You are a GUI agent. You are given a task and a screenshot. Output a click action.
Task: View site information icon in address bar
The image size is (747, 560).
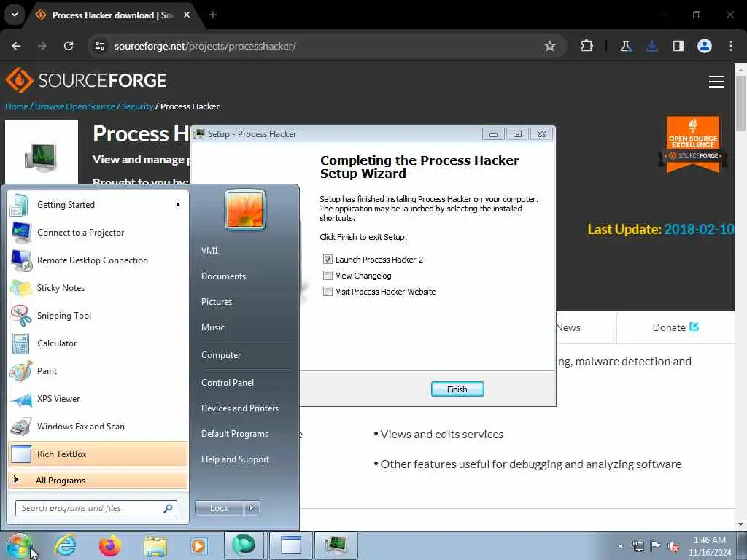[x=99, y=46]
